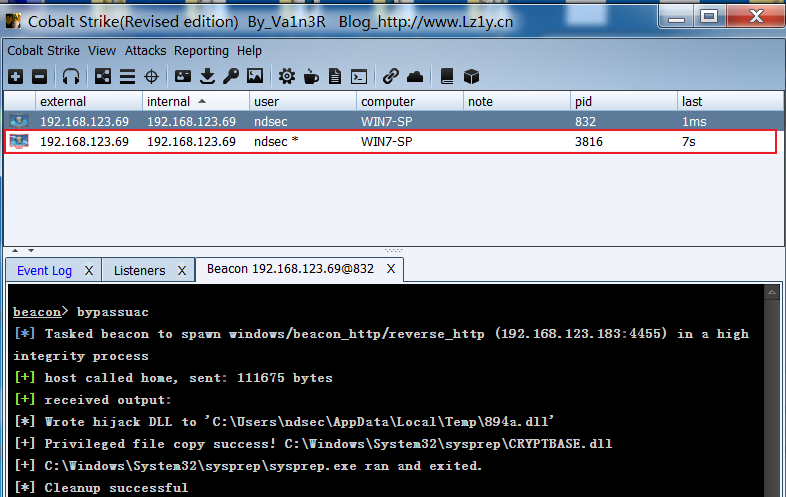Click the terminal scripted web delivery icon
786x497 pixels.
click(x=359, y=77)
